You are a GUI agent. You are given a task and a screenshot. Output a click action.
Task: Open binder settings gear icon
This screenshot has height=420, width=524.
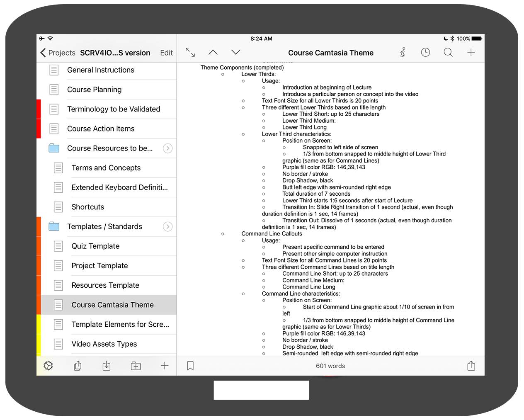click(x=49, y=366)
